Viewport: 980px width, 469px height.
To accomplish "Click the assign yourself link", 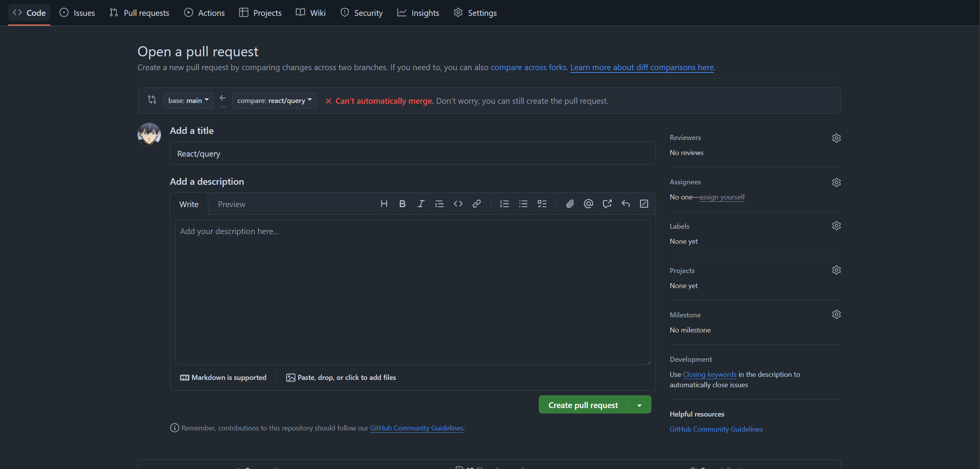I will pyautogui.click(x=722, y=197).
